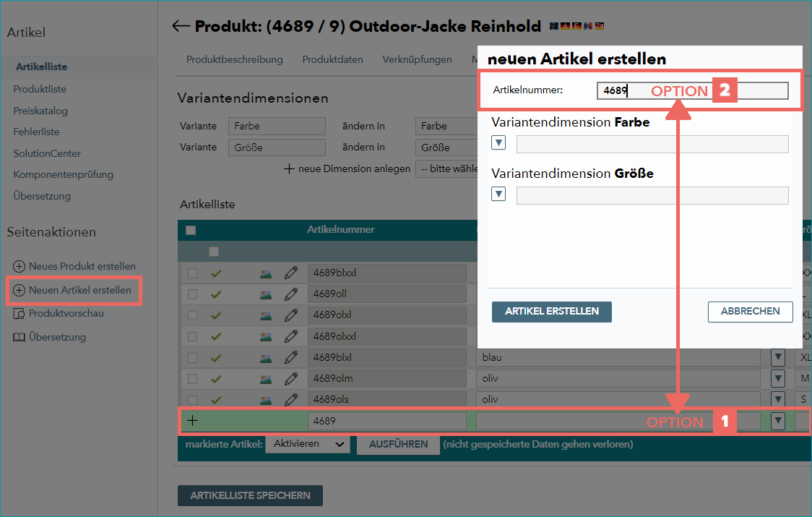Open color dropdown arrow for row 4689olm
This screenshot has height=517, width=812.
point(778,379)
